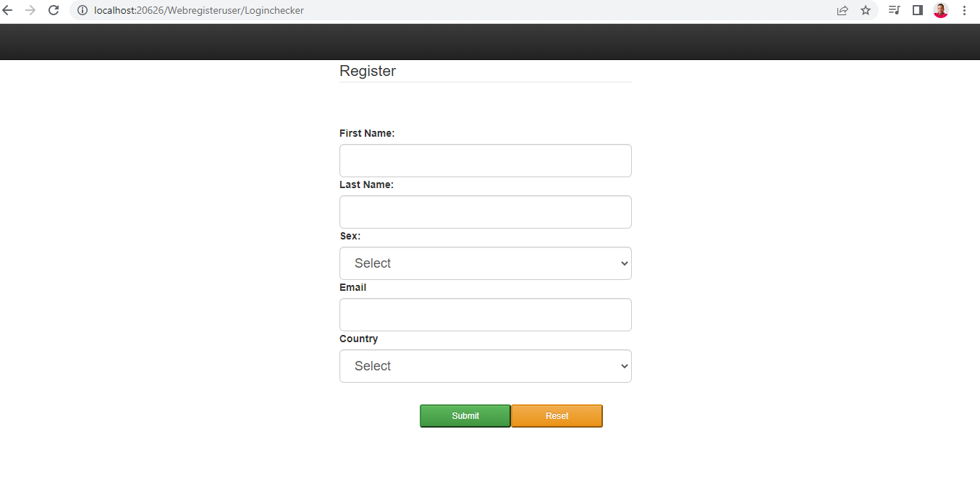Reload the current page
980x497 pixels.
coord(54,10)
